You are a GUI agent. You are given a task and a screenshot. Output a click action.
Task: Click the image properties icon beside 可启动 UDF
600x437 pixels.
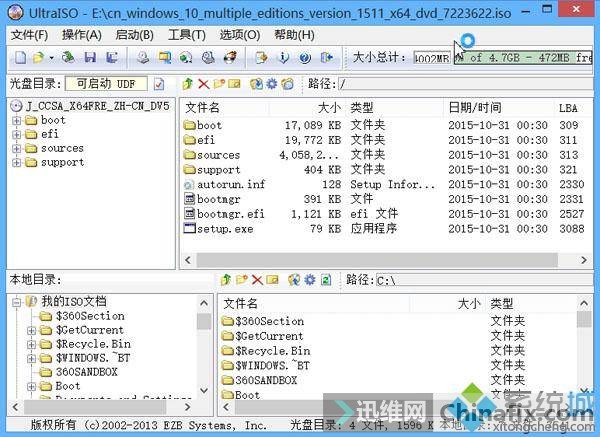click(x=159, y=84)
